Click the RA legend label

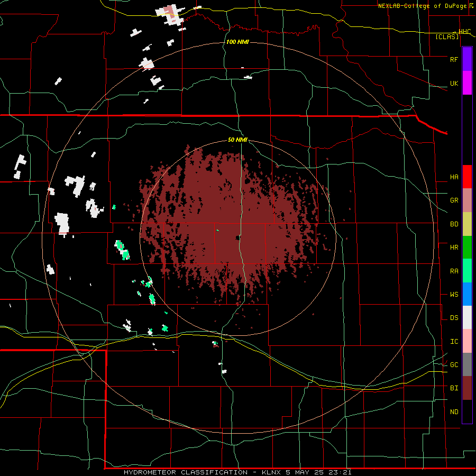tap(454, 271)
